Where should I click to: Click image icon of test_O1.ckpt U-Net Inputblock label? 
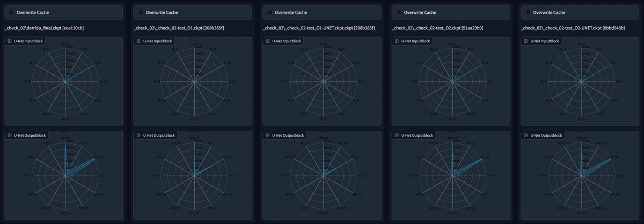138,41
